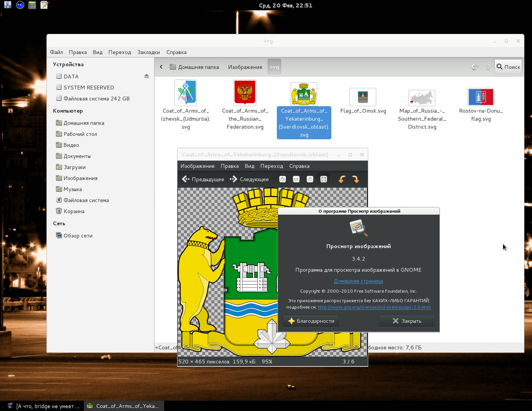Open the clock Срд, 20 Фев, 22:51
This screenshot has height=411, width=532.
286,5
